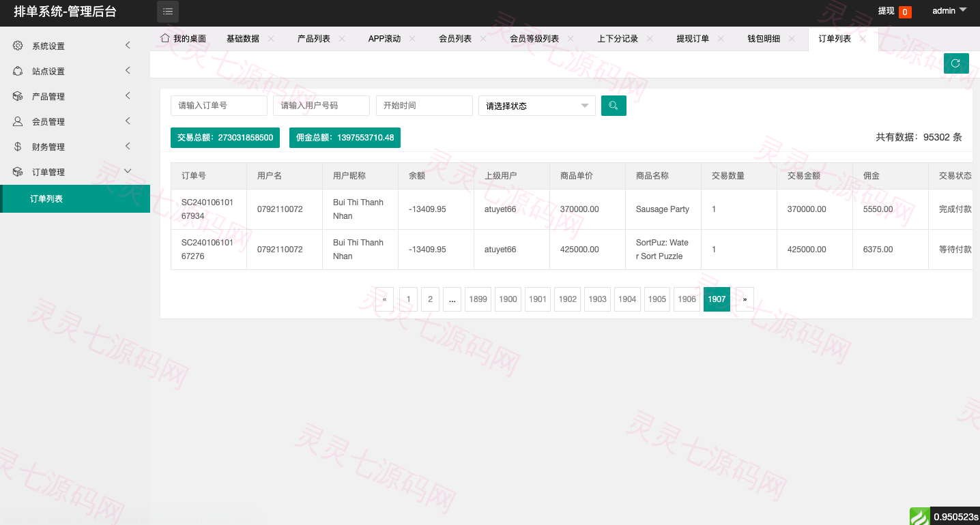Close the APP滚动 tab
Image resolution: width=980 pixels, height=525 pixels.
click(412, 39)
